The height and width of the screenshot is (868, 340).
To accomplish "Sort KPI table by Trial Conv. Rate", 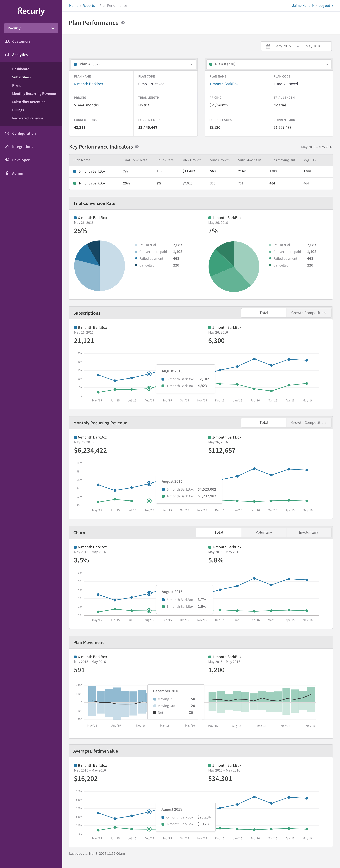I will click(x=135, y=160).
